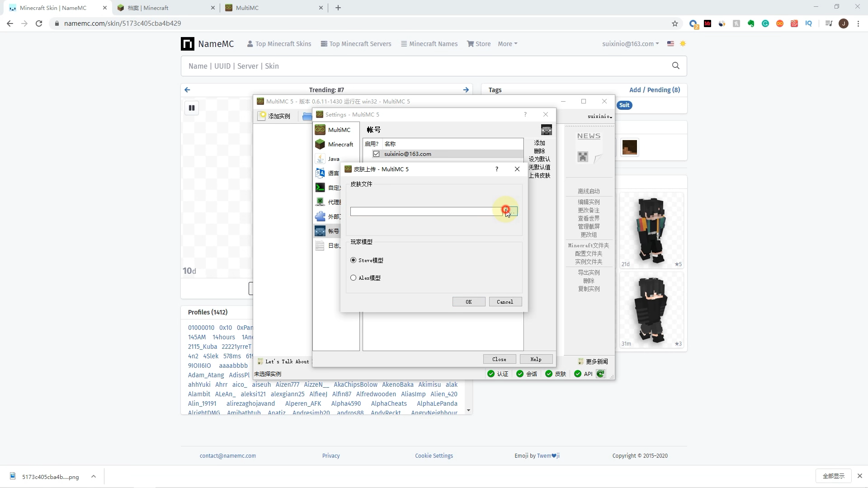Select the Steve model radio button
The width and height of the screenshot is (868, 488).
[354, 260]
